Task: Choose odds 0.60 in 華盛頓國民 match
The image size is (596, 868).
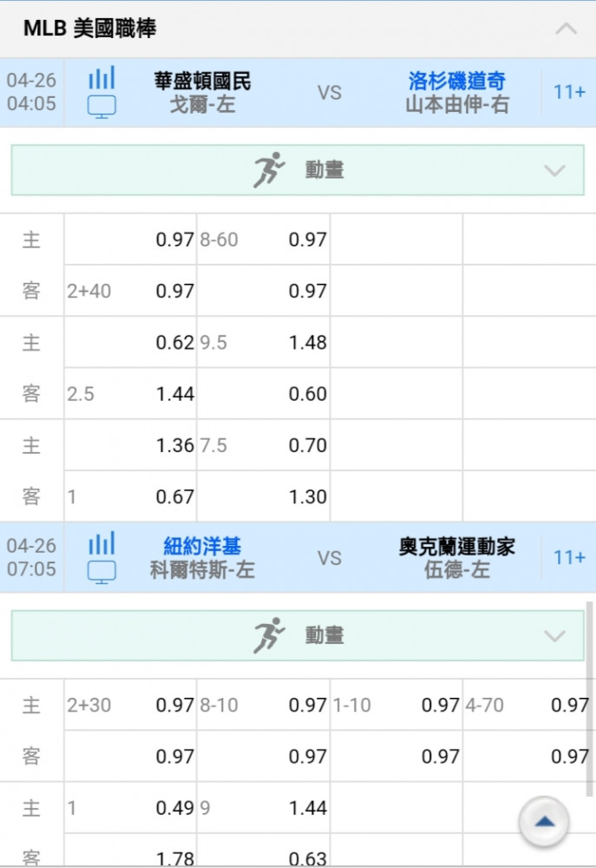Action: (308, 394)
